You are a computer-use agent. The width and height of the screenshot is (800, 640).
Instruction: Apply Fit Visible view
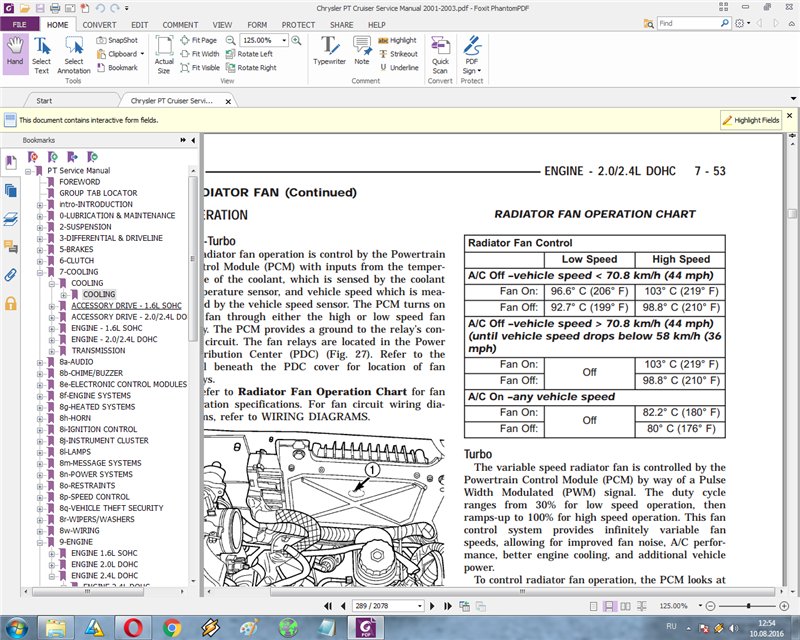click(x=200, y=67)
